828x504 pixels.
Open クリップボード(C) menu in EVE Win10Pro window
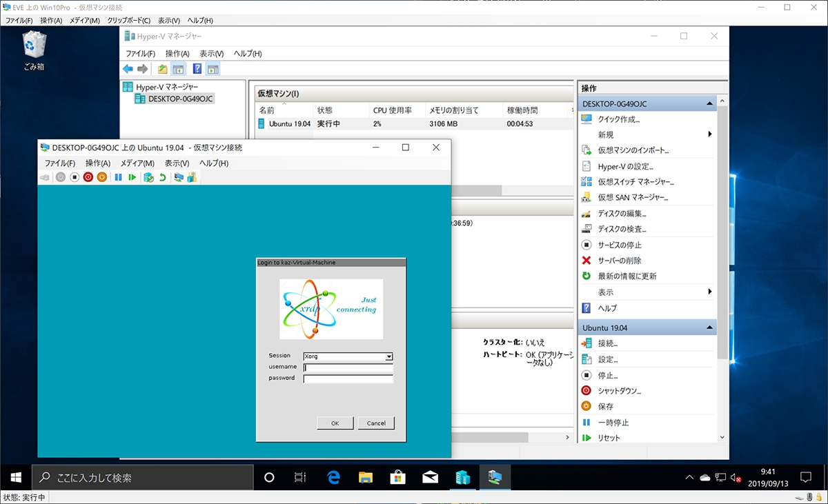pos(128,21)
